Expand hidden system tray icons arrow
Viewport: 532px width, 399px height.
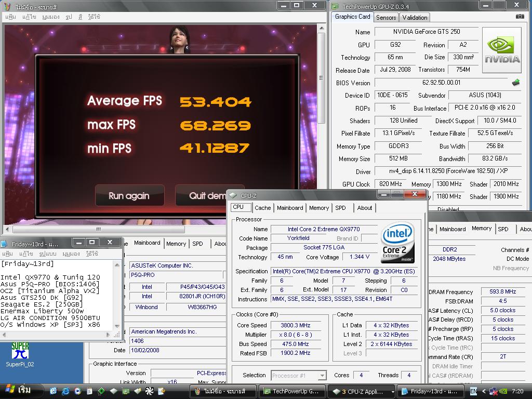(x=484, y=391)
